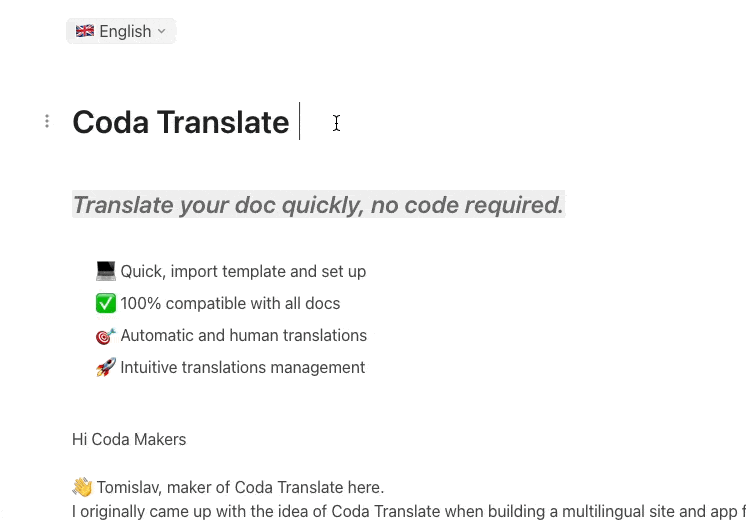Click the word English in language selector
Image resolution: width=746 pixels, height=526 pixels.
[126, 31]
